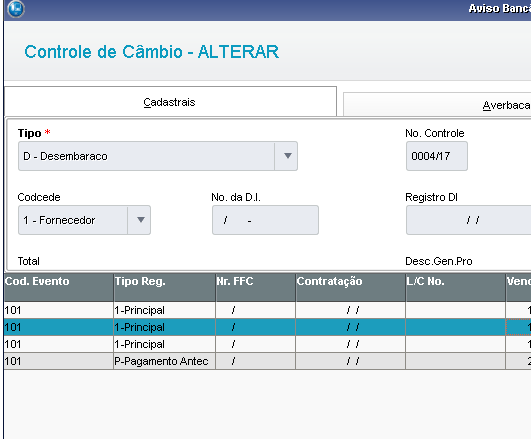This screenshot has width=531, height=439.
Task: Click the Desc.Gen.Pro label
Action: (439, 261)
